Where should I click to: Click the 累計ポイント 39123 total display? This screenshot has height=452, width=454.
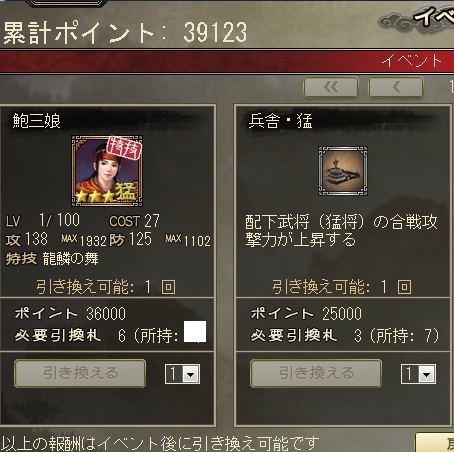(125, 32)
